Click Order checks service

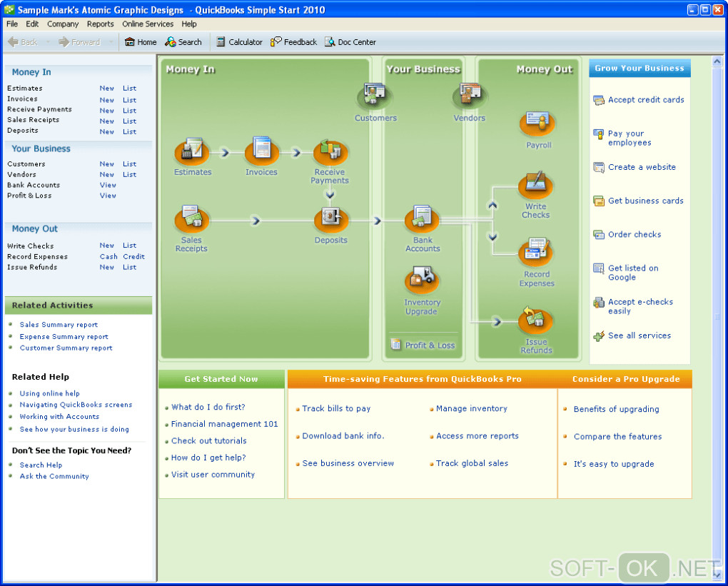[627, 235]
